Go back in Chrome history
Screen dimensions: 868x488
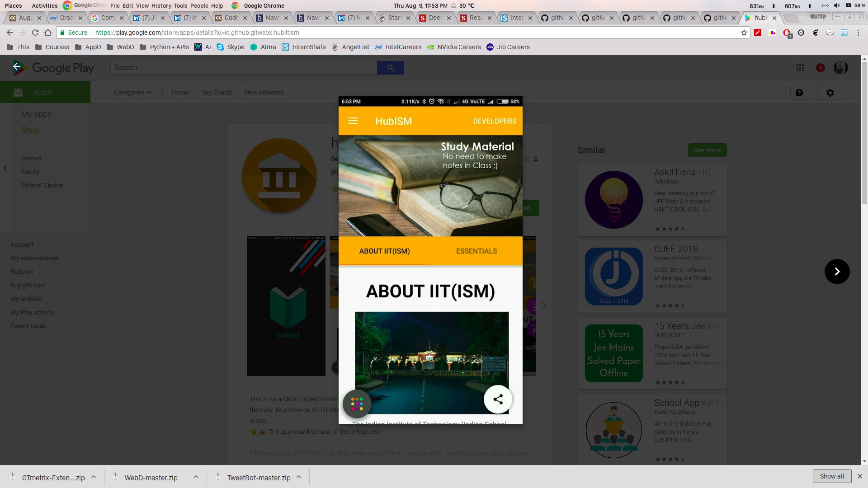pyautogui.click(x=10, y=33)
